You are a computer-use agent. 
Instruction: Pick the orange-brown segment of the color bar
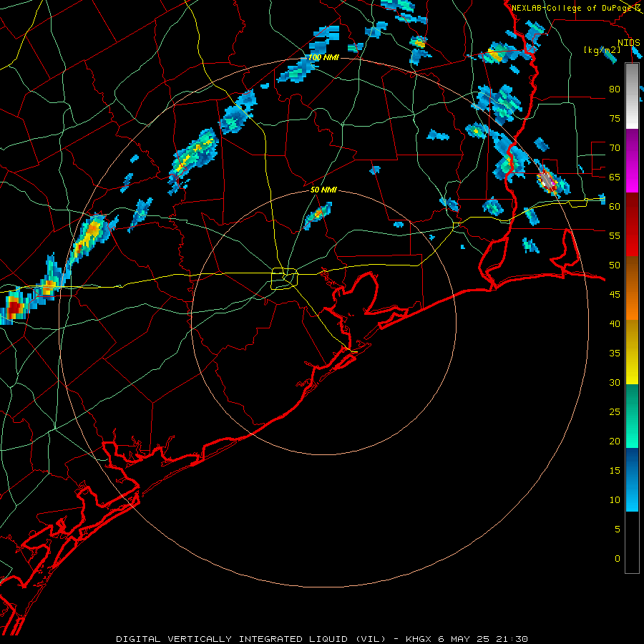(x=632, y=288)
